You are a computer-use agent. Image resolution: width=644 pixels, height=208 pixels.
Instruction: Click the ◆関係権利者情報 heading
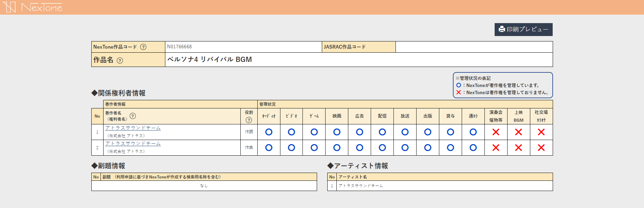coord(118,93)
